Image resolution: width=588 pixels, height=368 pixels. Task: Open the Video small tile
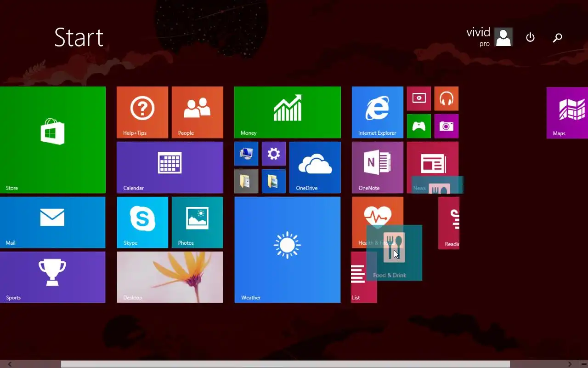point(419,98)
